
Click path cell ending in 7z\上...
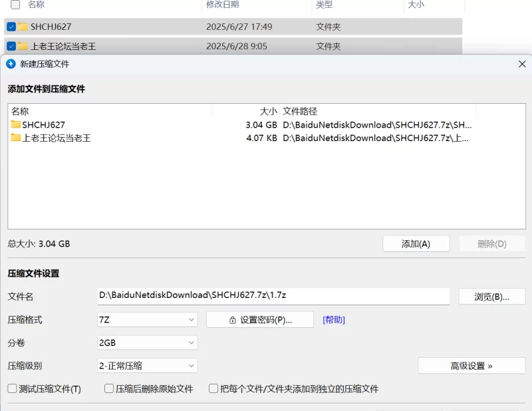coord(376,138)
